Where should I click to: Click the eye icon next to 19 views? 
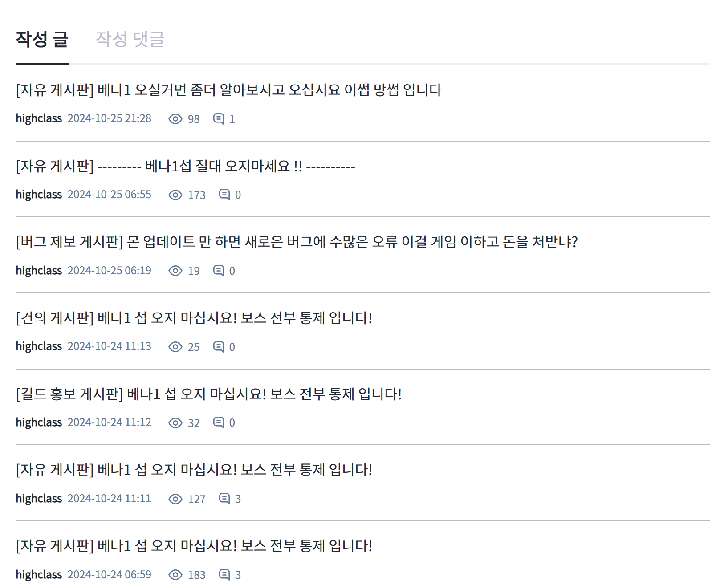175,271
